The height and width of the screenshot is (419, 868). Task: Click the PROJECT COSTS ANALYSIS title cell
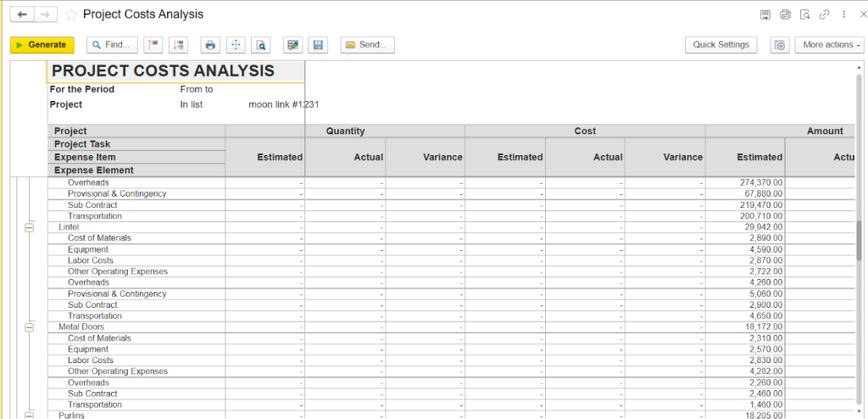pyautogui.click(x=176, y=71)
